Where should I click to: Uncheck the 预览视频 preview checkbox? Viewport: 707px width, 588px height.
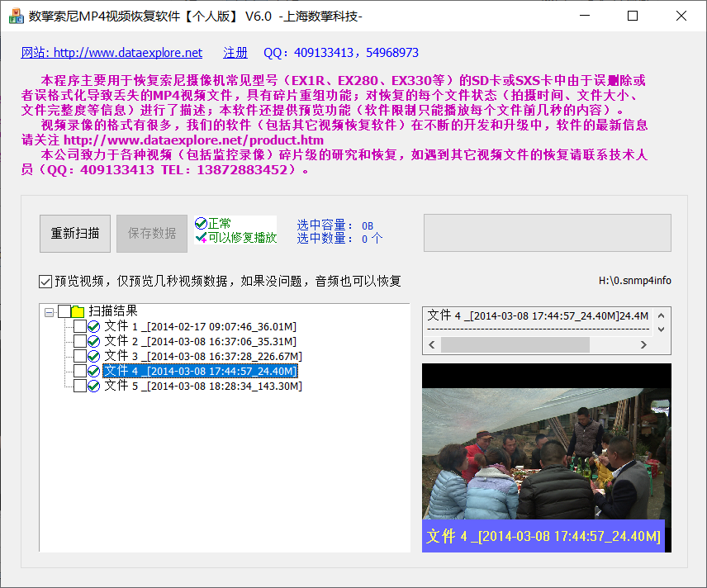click(x=45, y=282)
